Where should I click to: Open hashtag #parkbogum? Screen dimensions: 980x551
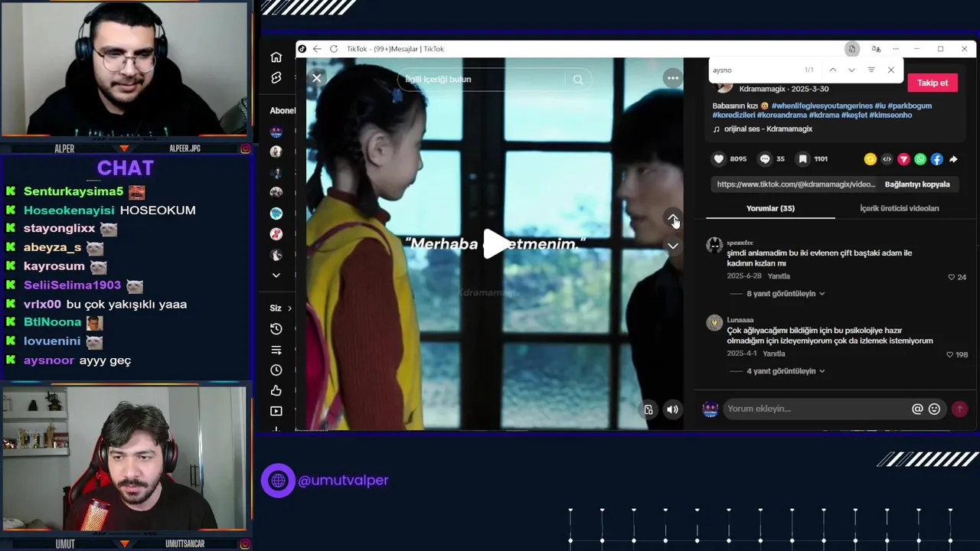point(910,106)
